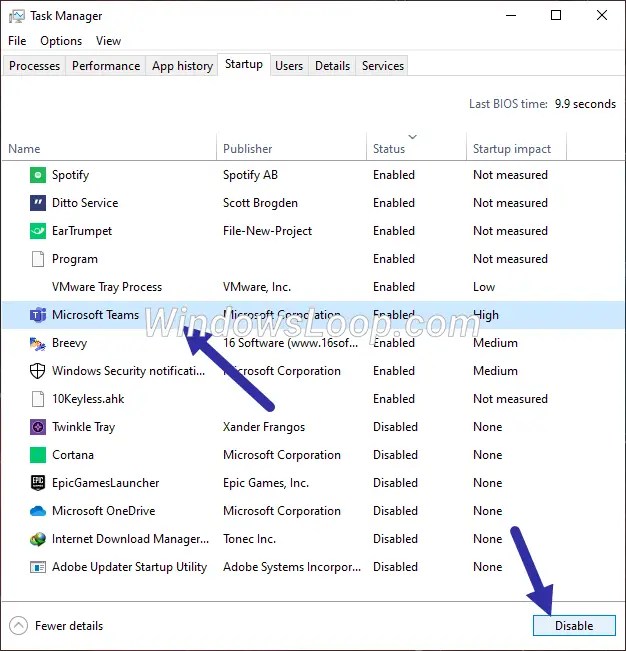Click the VMware, Inc. publisher cell
Viewport: 626px width, 651px height.
coord(257,287)
